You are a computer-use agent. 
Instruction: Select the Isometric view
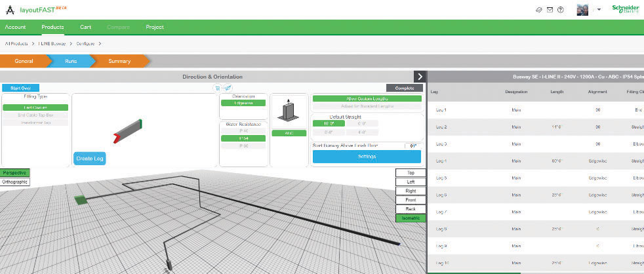[x=411, y=218]
